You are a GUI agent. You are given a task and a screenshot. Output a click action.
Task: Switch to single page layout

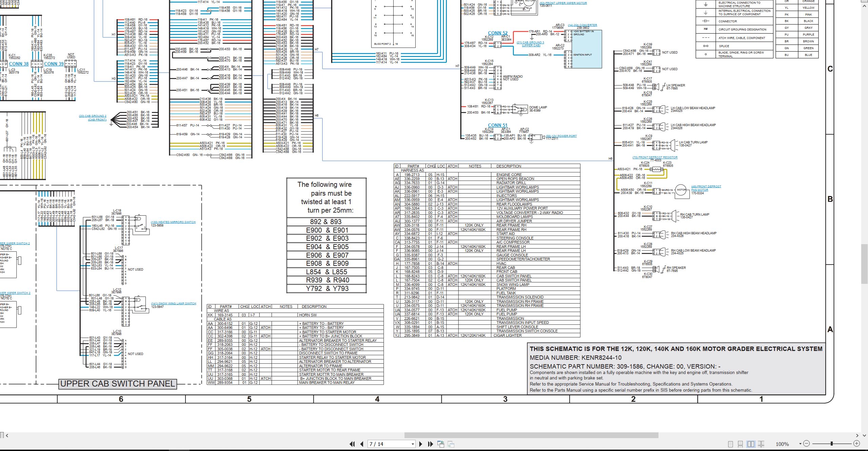(731, 444)
